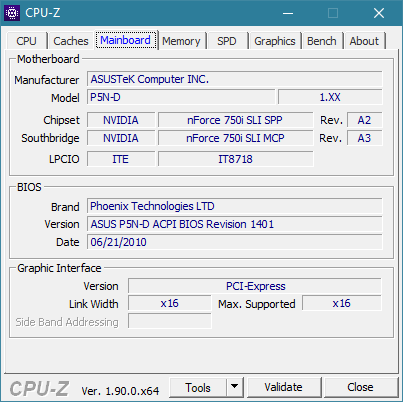This screenshot has height=402, width=403.
Task: Click the Manufacturer field ASUSTeK Computer INC.
Action: [x=235, y=79]
